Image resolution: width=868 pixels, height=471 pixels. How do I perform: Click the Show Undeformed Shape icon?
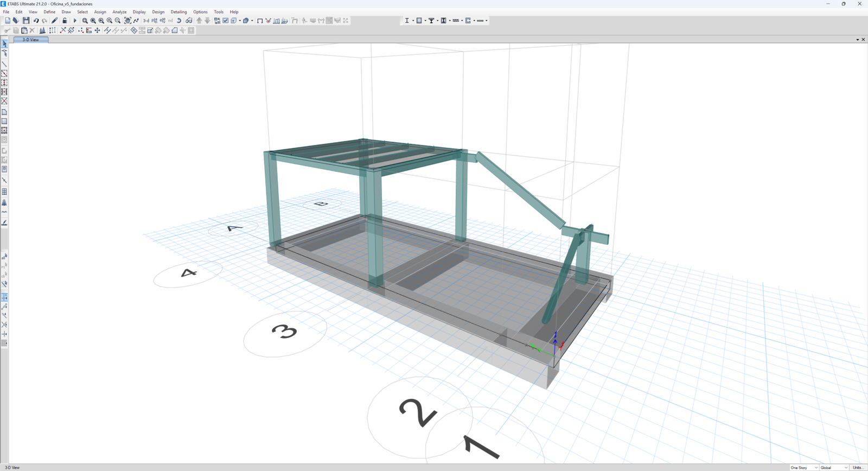tap(260, 21)
